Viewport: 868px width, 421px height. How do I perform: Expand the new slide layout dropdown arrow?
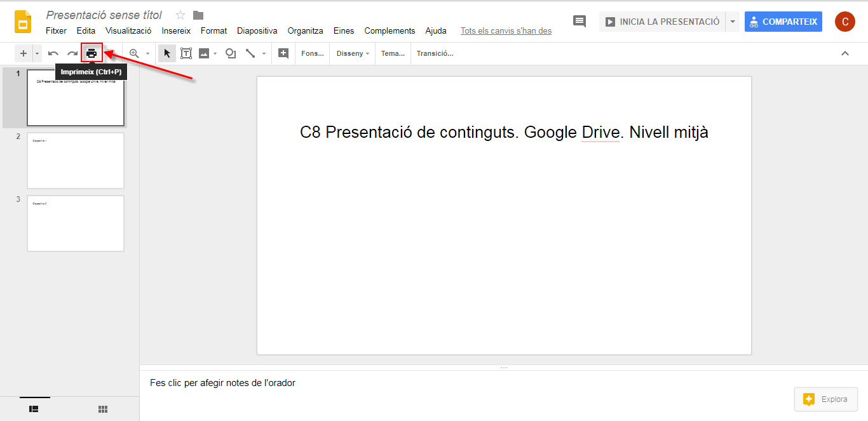coord(37,53)
